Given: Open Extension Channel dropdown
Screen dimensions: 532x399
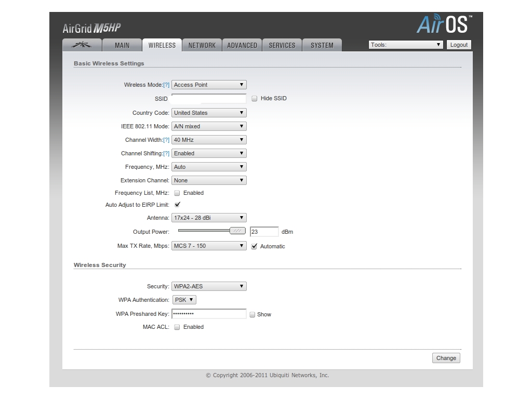Looking at the screenshot, I should point(209,180).
